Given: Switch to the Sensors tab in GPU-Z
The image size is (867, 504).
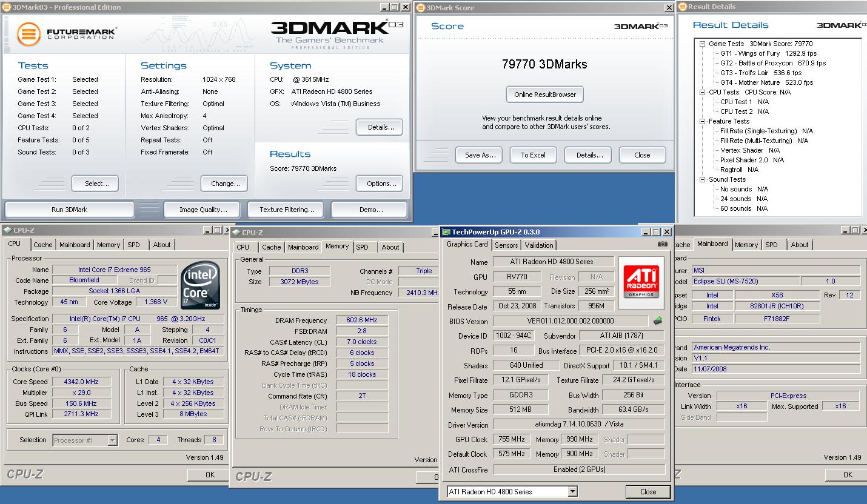Looking at the screenshot, I should pos(506,245).
